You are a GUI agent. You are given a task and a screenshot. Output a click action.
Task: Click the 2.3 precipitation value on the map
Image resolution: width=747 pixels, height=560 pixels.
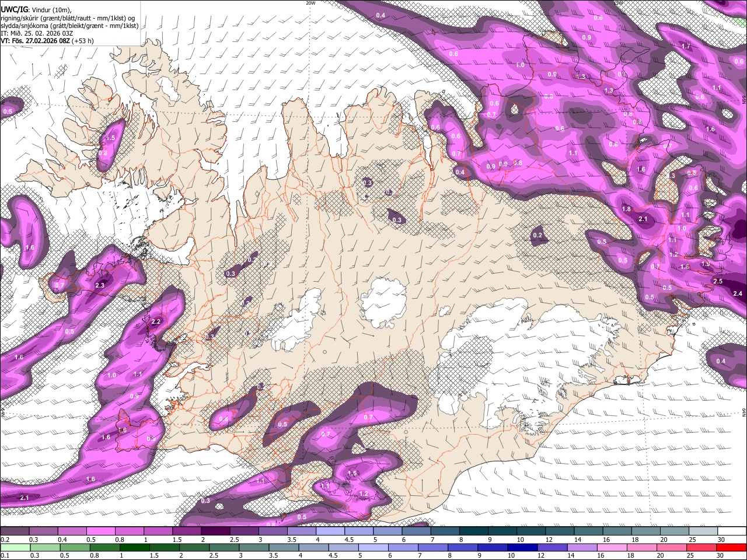(100, 285)
